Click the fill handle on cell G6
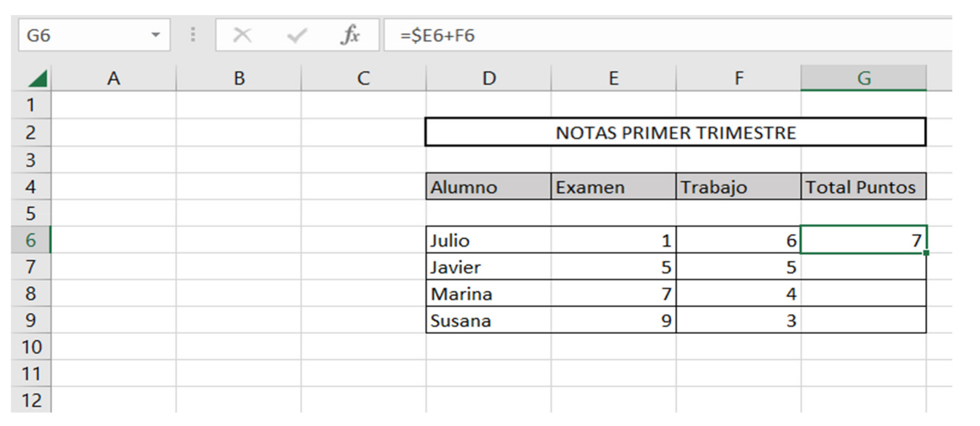 click(926, 253)
